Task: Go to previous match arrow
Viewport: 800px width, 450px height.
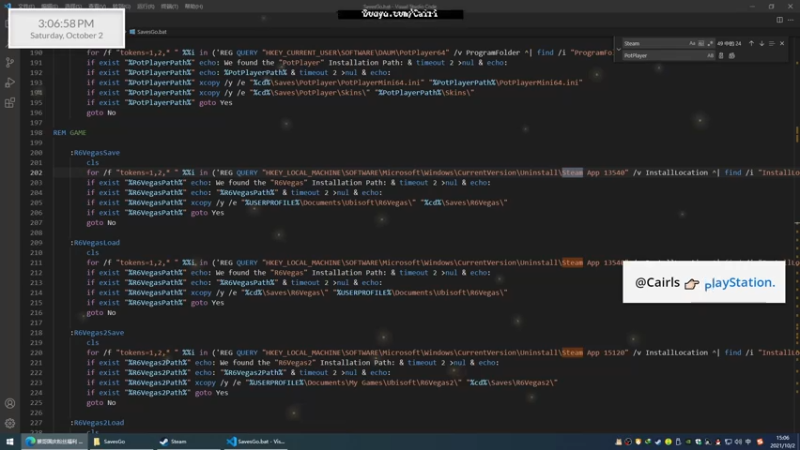Action: 751,43
